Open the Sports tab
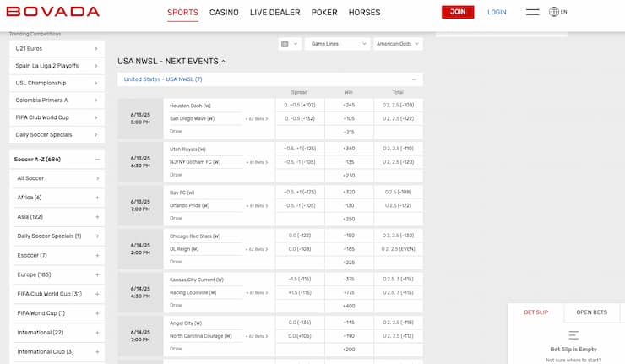 [182, 13]
